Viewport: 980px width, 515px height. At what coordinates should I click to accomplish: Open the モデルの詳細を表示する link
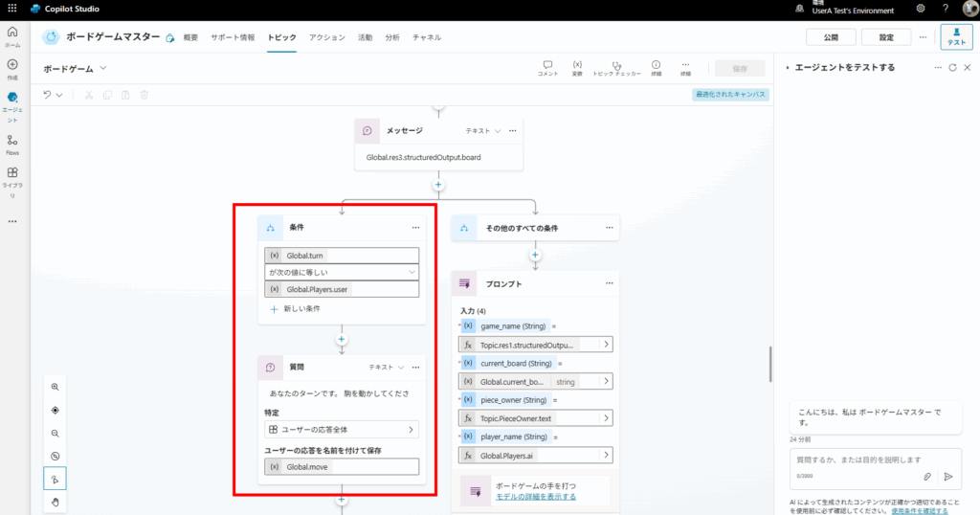(535, 497)
